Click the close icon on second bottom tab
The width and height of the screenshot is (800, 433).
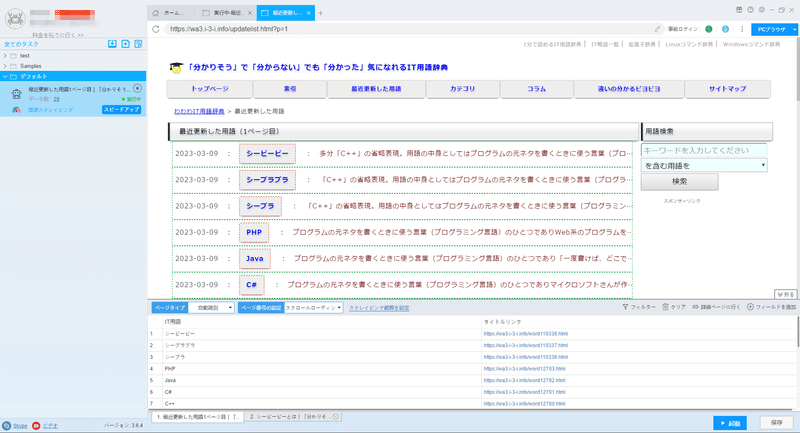(336, 417)
